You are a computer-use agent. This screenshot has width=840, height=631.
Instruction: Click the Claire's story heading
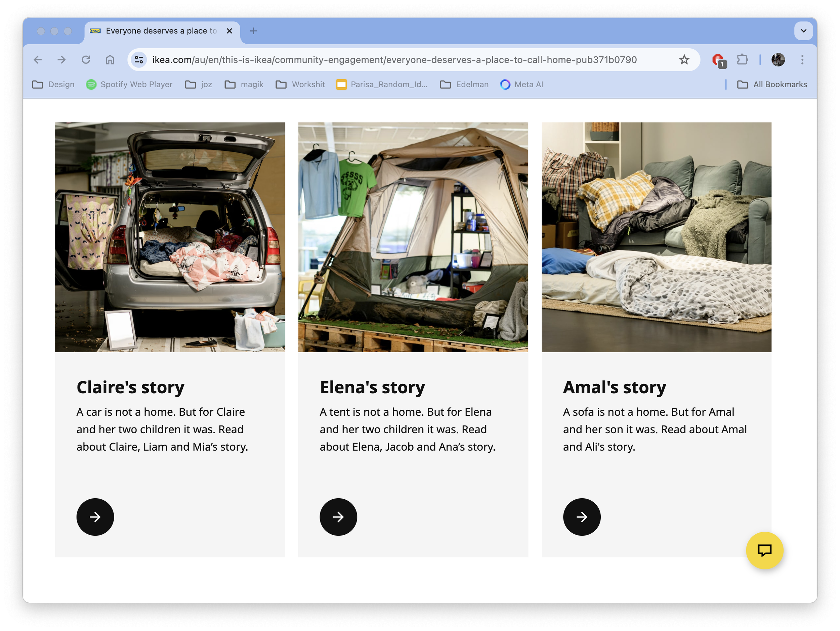[x=130, y=387]
